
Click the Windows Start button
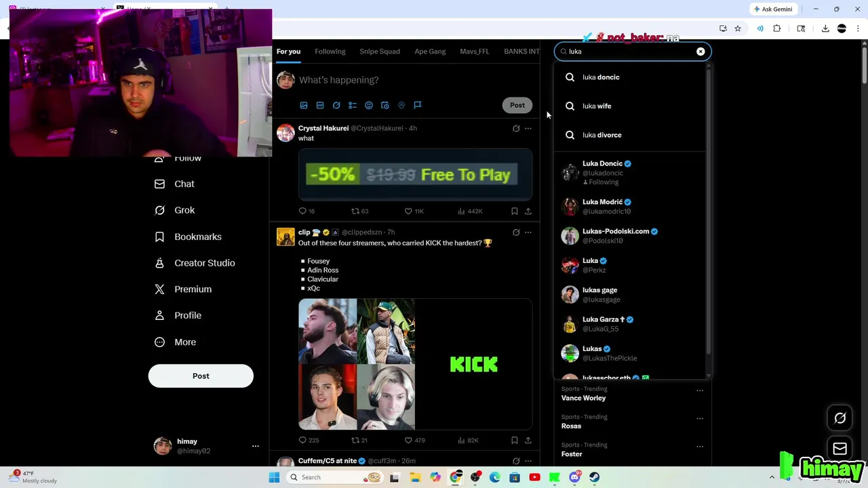click(x=274, y=477)
